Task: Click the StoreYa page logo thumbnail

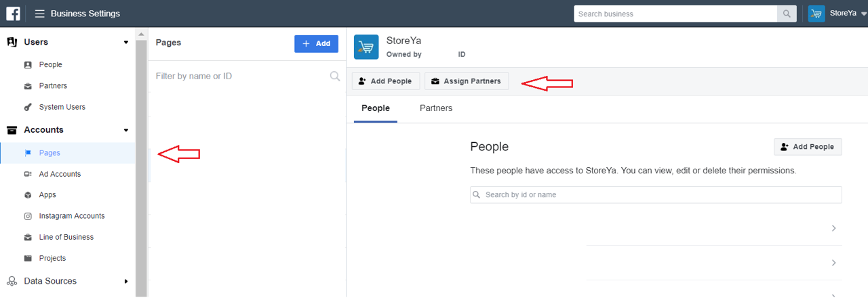Action: 366,47
